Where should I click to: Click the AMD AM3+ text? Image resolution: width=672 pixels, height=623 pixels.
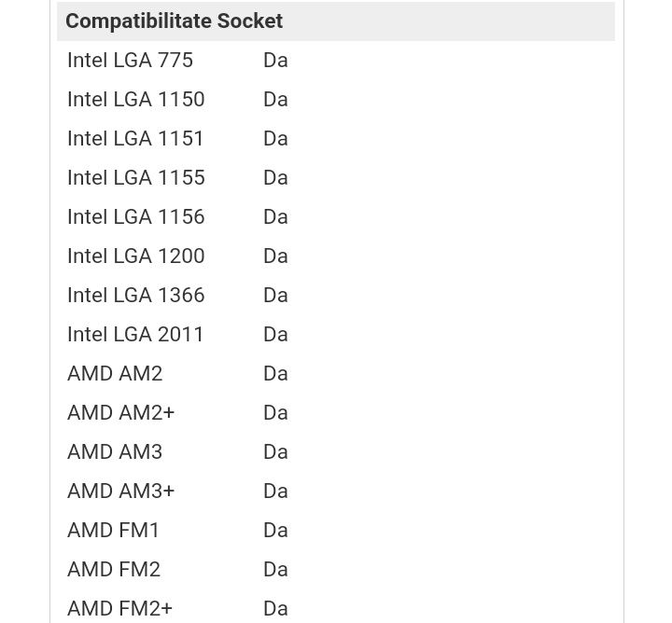click(x=120, y=491)
